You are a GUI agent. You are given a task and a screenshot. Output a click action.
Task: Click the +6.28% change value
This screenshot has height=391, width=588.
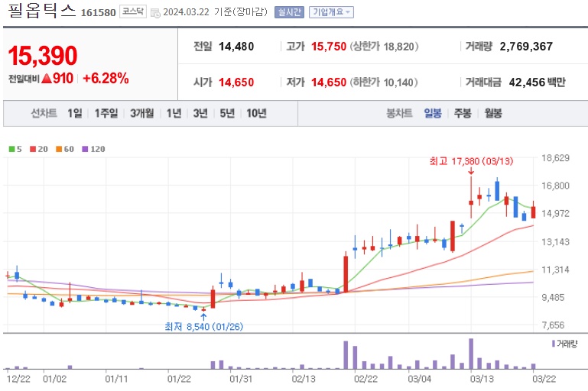[x=106, y=78]
